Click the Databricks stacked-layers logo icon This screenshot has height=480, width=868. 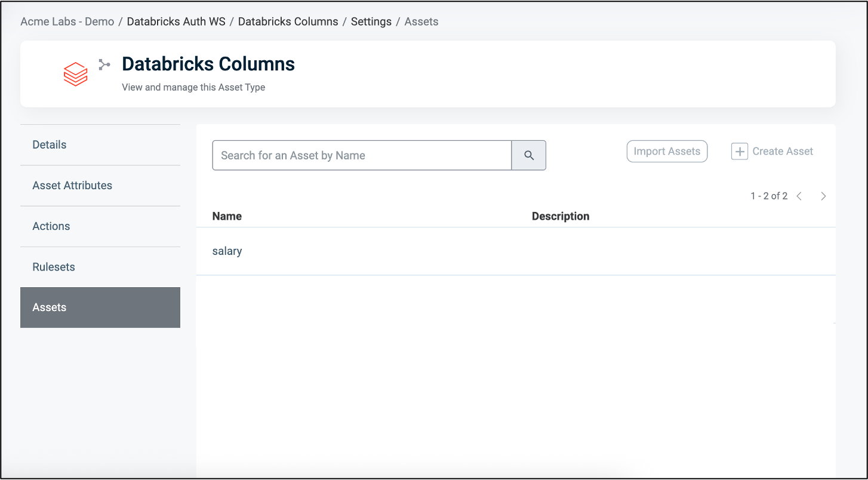[x=76, y=75]
